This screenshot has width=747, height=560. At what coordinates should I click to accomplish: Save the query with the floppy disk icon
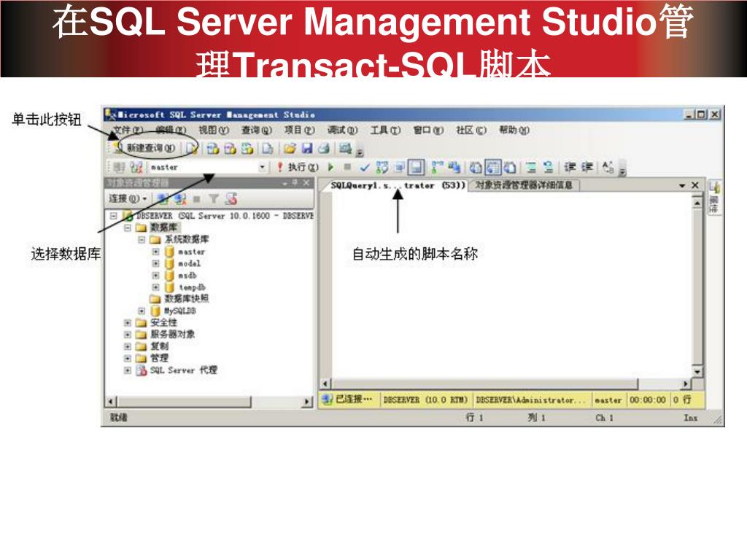(307, 149)
